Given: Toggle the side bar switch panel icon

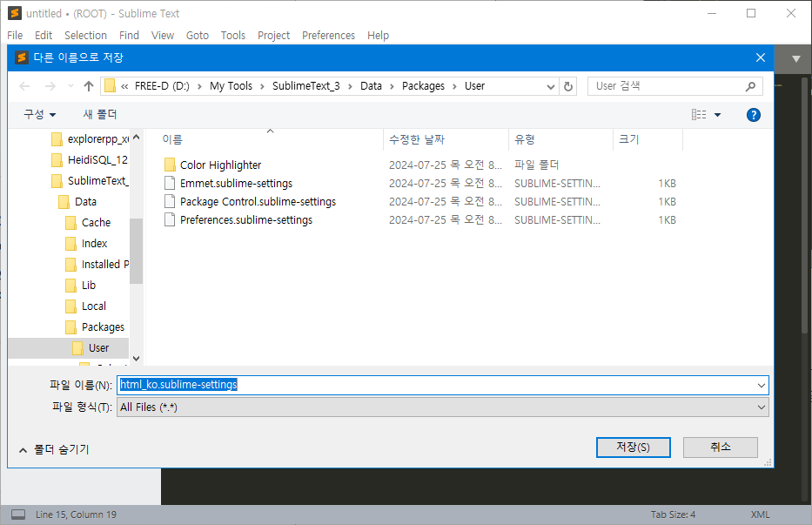Looking at the screenshot, I should click(18, 515).
